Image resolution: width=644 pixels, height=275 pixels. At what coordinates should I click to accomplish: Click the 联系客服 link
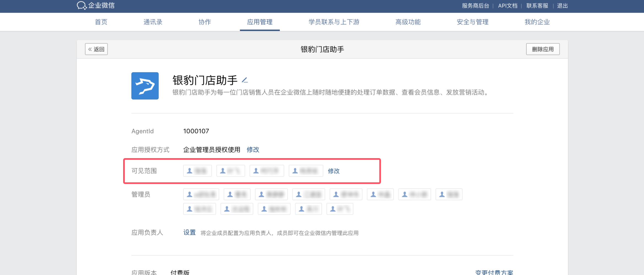[537, 6]
